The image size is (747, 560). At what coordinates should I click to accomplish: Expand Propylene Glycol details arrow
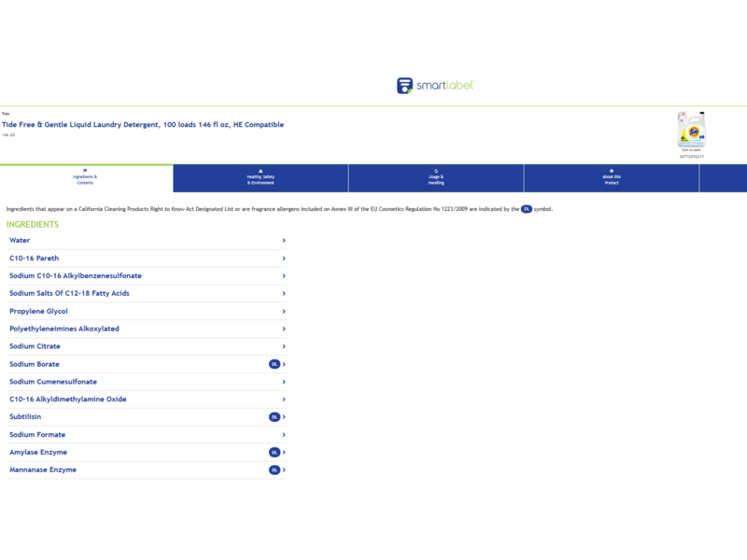284,312
